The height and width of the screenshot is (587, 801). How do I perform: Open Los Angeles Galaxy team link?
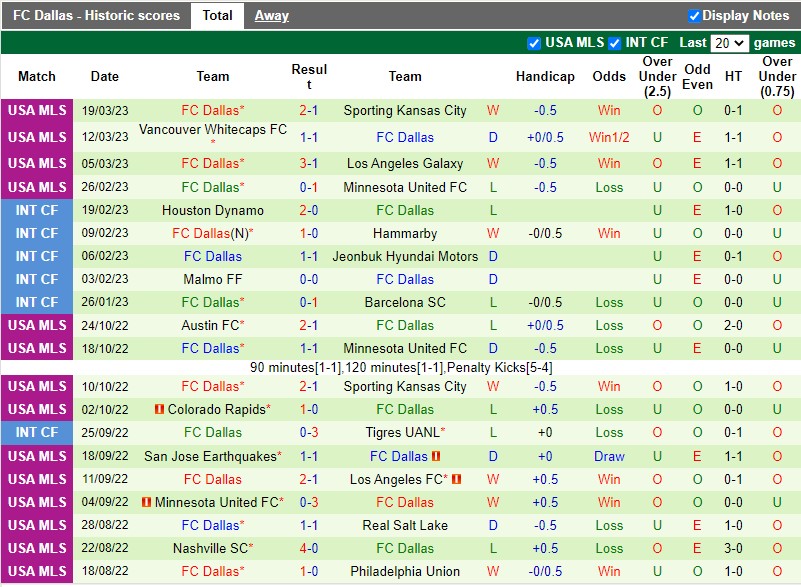coord(405,163)
